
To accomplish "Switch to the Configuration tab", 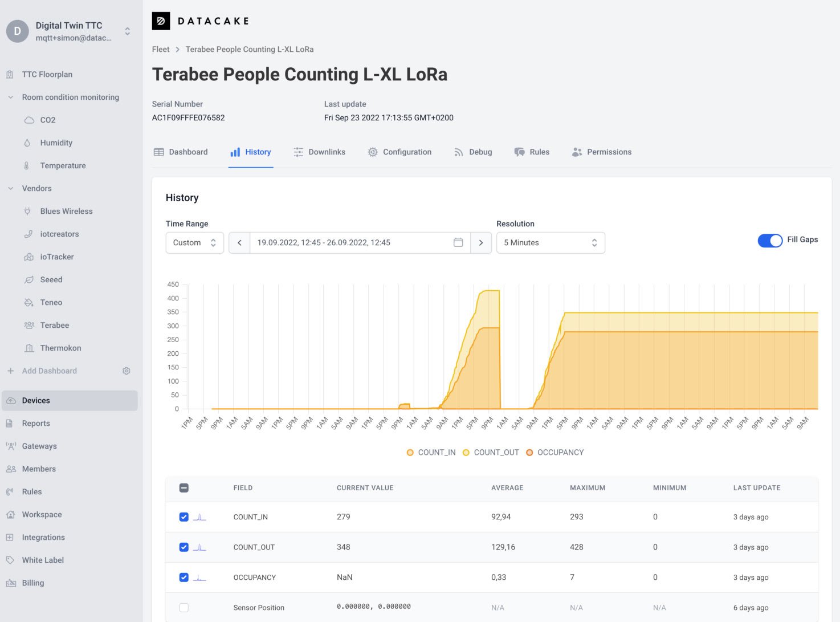I will point(399,152).
